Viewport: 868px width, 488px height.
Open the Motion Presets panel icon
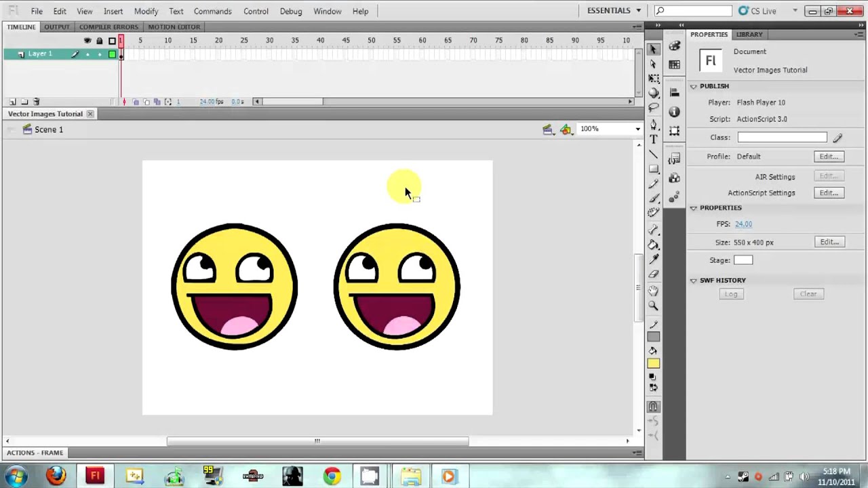tap(674, 197)
